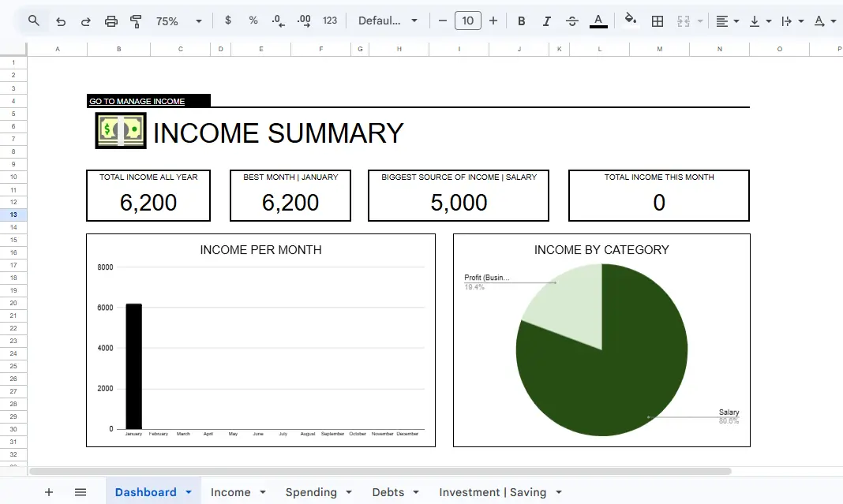
Task: Decrease decimal places with the toolbar icon
Action: point(277,21)
